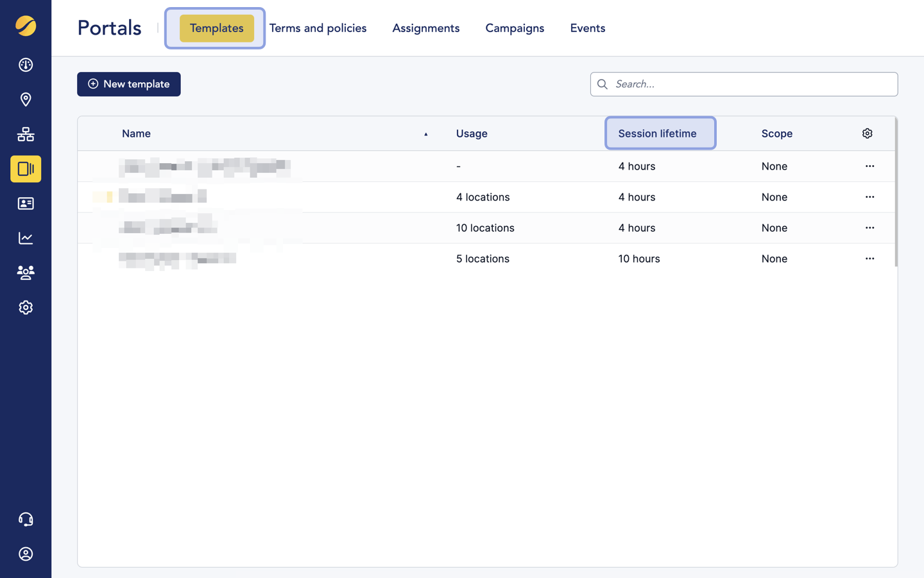924x578 pixels.
Task: Open the table column settings gear icon
Action: pyautogui.click(x=868, y=133)
